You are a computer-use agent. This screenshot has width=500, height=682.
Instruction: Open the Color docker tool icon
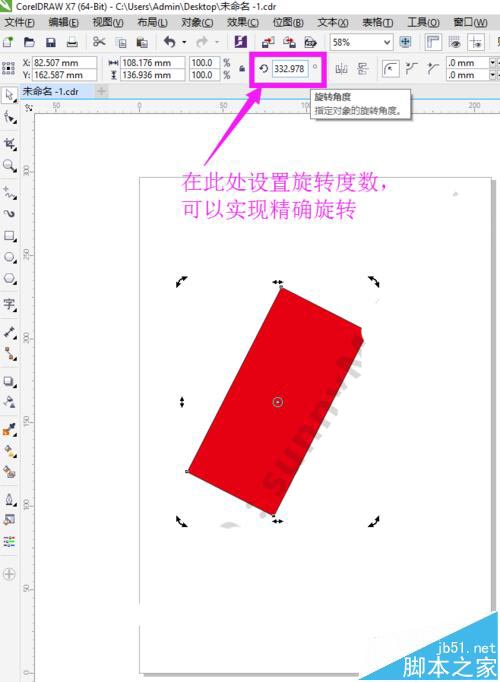[x=9, y=541]
